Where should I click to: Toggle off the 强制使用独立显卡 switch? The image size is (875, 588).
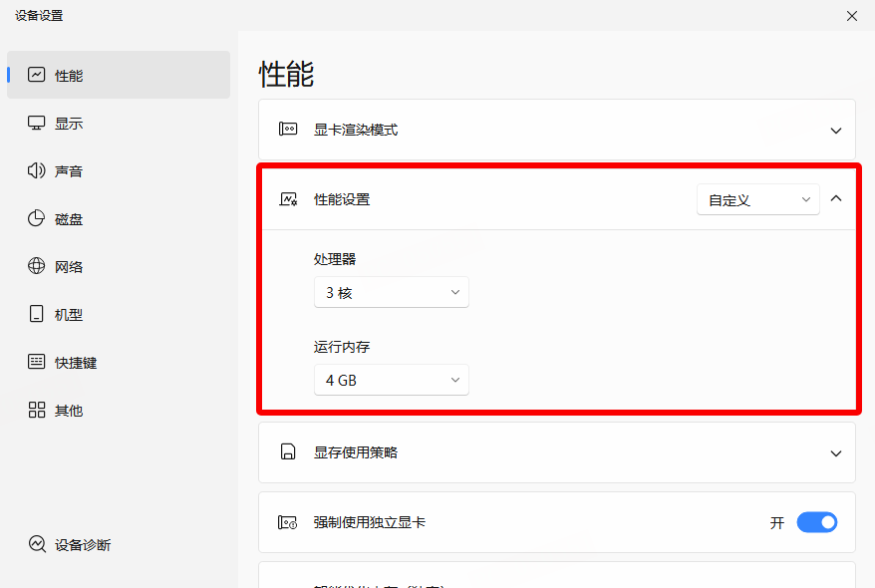(x=816, y=521)
